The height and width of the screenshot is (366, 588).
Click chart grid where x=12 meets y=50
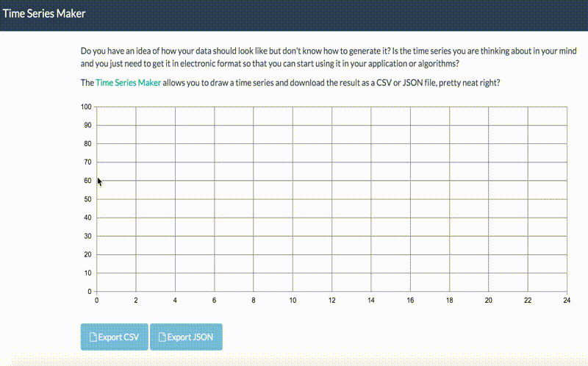click(331, 199)
